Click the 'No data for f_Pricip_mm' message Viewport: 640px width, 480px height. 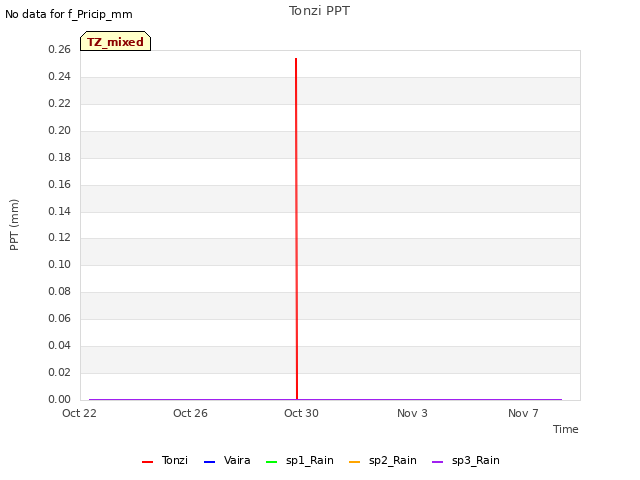tap(69, 14)
